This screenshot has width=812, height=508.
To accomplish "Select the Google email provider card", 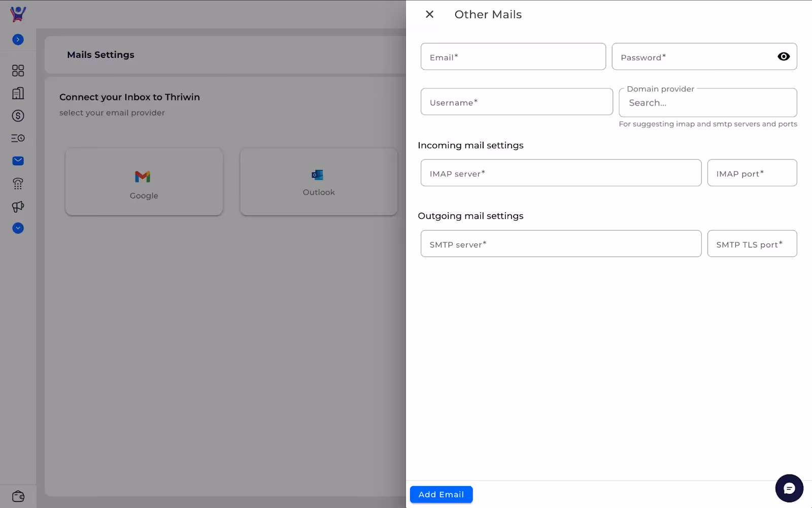I will (x=144, y=182).
